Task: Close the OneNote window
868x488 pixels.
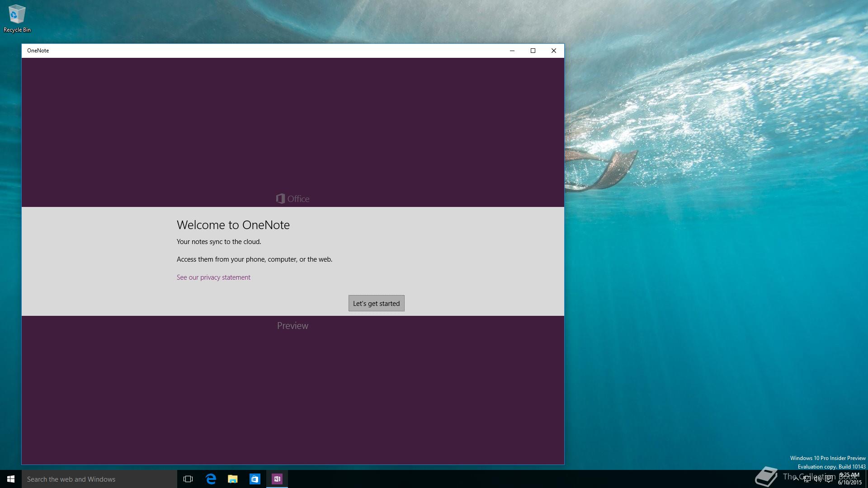Action: click(554, 51)
